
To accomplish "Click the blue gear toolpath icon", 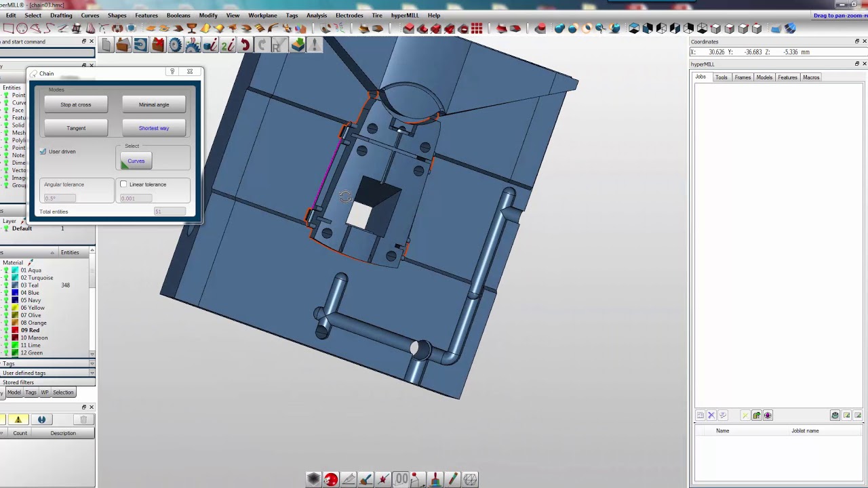I will point(176,45).
